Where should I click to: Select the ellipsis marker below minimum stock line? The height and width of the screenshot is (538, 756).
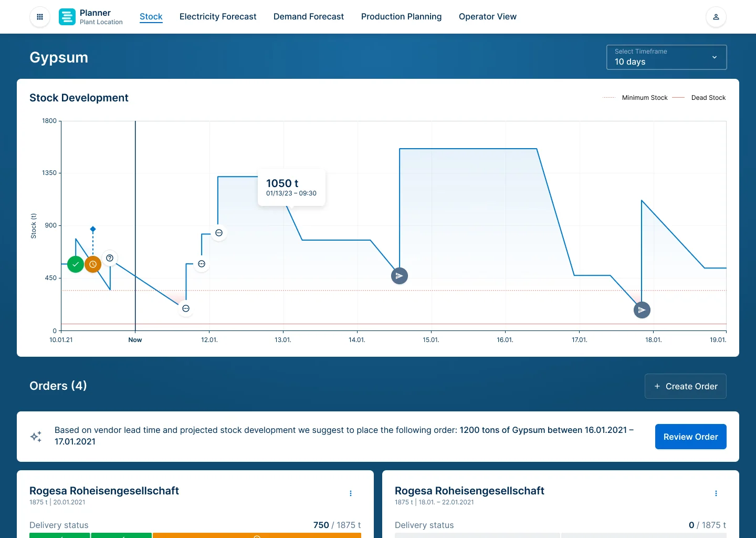[186, 308]
